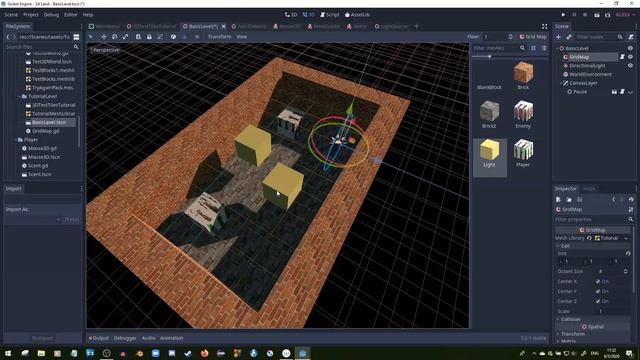The image size is (640, 360).
Task: Switch palette to thumbnail grid view
Action: tap(533, 48)
